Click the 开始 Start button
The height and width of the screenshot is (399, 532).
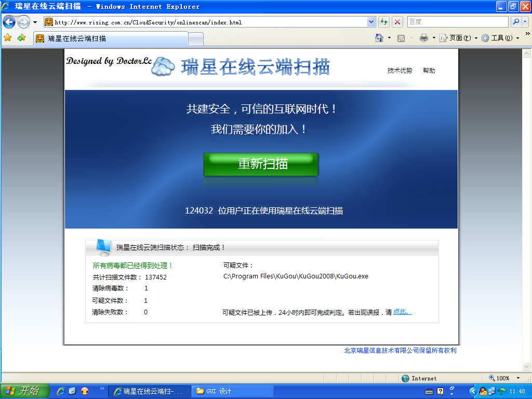click(24, 391)
